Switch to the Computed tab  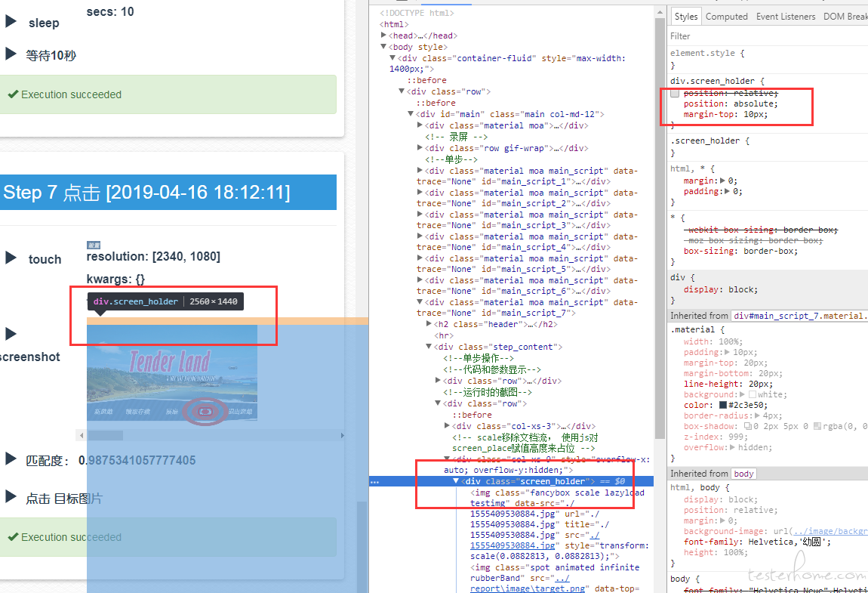tap(726, 17)
